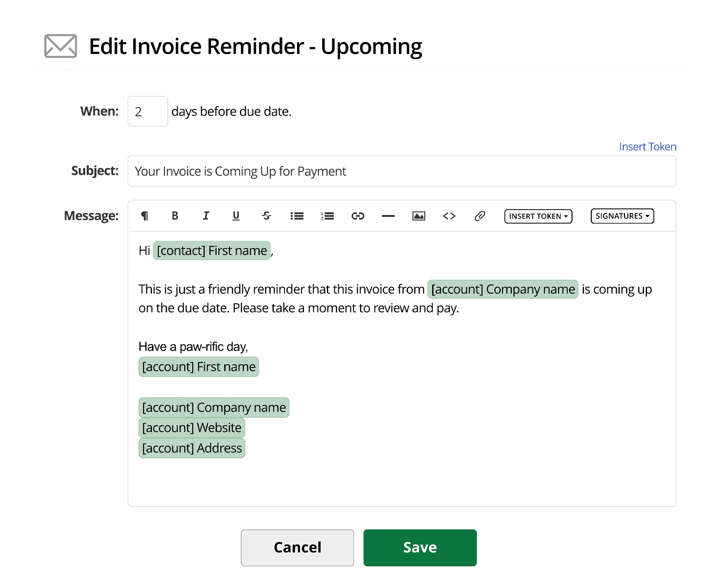The height and width of the screenshot is (582, 728).
Task: Underline selected message text
Action: pos(236,216)
